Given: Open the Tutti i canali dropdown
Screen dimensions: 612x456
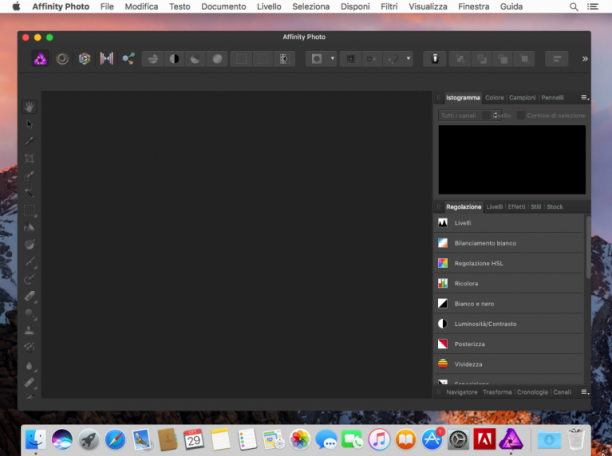Looking at the screenshot, I should pyautogui.click(x=470, y=116).
